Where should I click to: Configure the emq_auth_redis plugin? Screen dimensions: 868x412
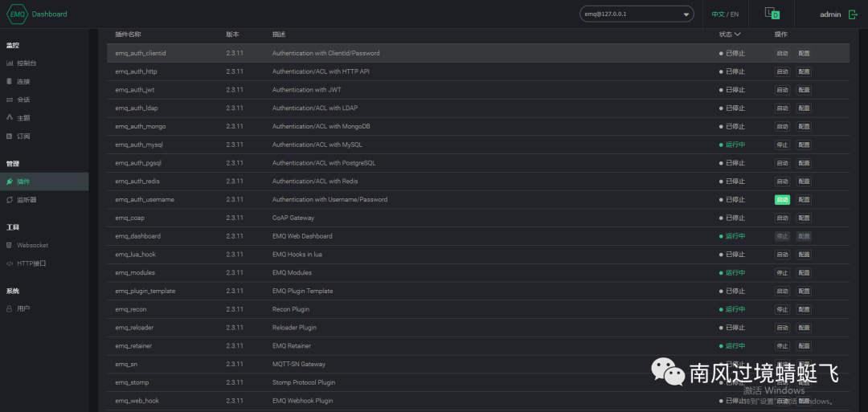point(804,181)
